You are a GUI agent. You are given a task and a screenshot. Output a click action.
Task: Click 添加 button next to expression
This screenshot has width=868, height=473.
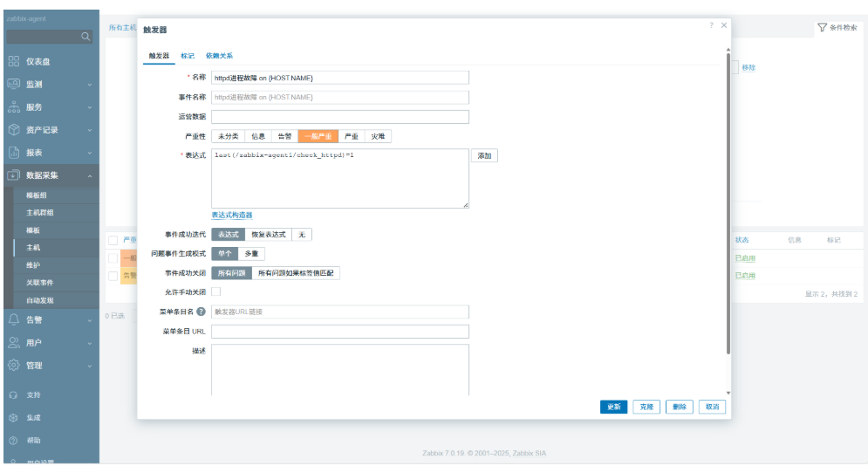pos(484,155)
